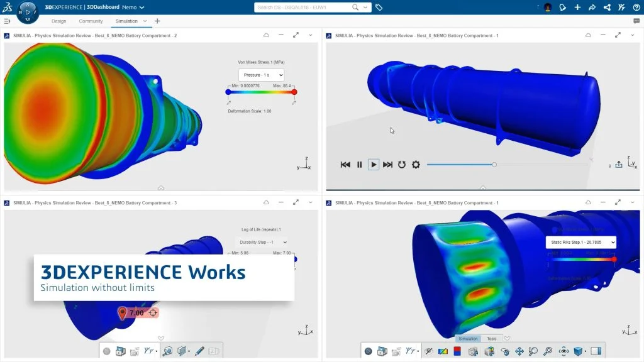Click the search input field
The width and height of the screenshot is (644, 362).
303,8
